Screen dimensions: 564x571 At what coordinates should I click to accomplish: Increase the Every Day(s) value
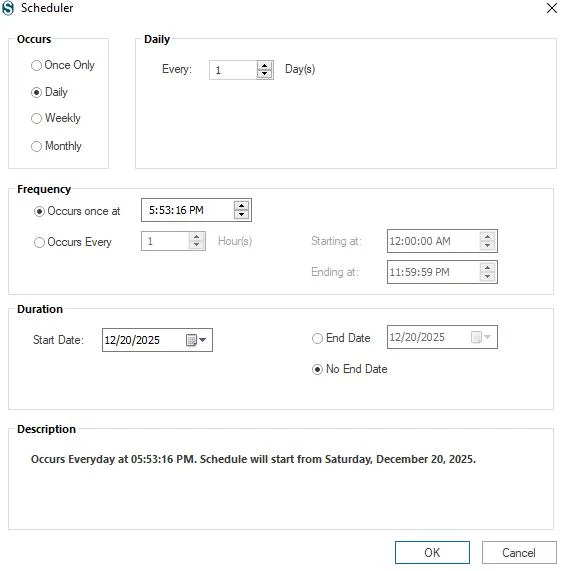pyautogui.click(x=264, y=66)
